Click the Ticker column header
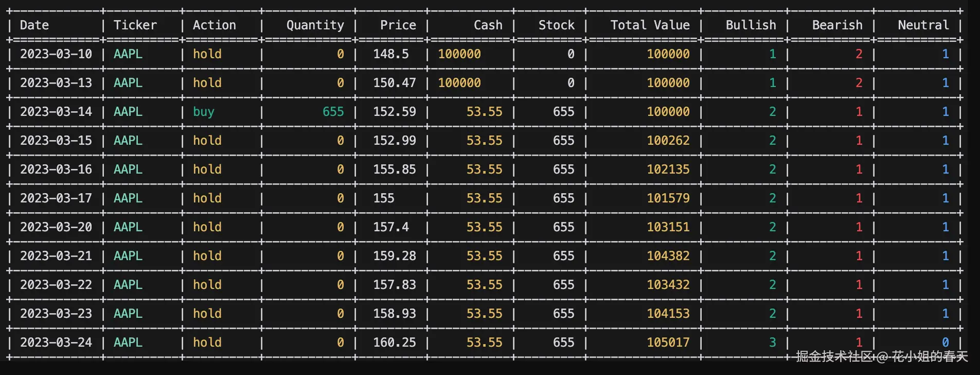Screen dimensions: 980x375 [x=135, y=25]
